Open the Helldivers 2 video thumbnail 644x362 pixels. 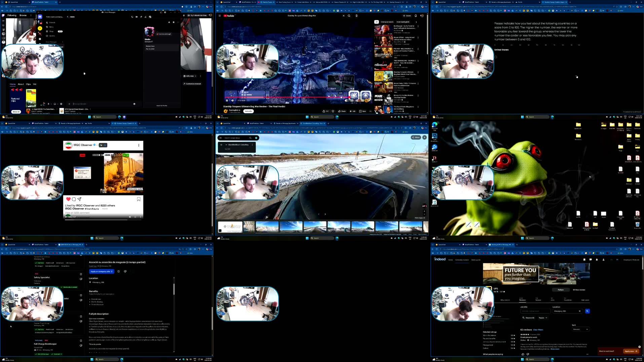[383, 53]
